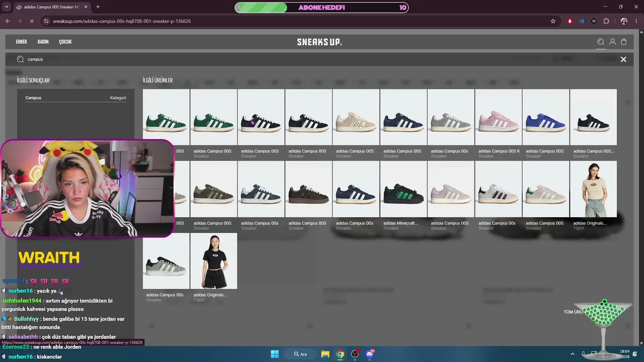
Task: View site information for sneaksup.com
Action: pyautogui.click(x=46, y=21)
